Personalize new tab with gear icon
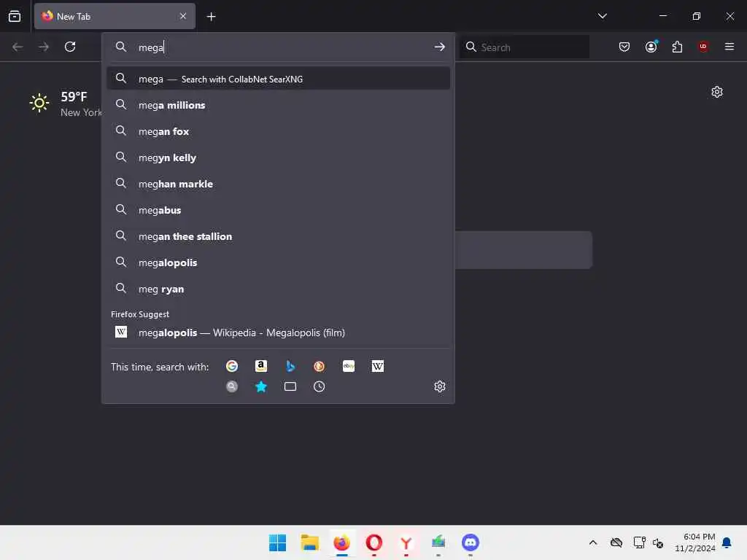This screenshot has height=560, width=747. click(x=717, y=92)
